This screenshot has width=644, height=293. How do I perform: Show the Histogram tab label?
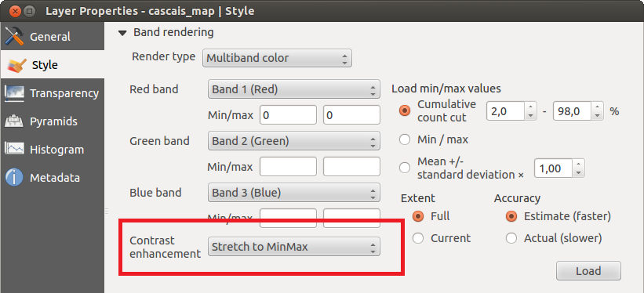tap(56, 150)
